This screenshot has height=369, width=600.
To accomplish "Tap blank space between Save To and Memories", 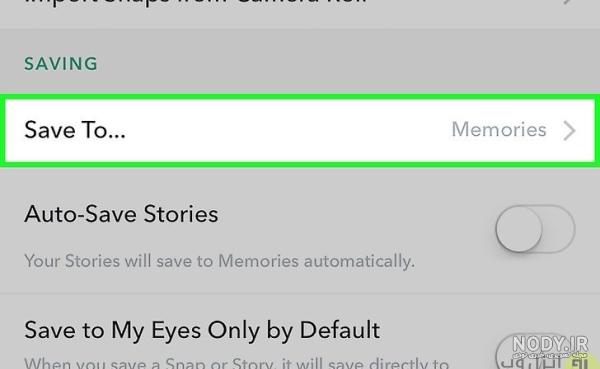I will (287, 130).
